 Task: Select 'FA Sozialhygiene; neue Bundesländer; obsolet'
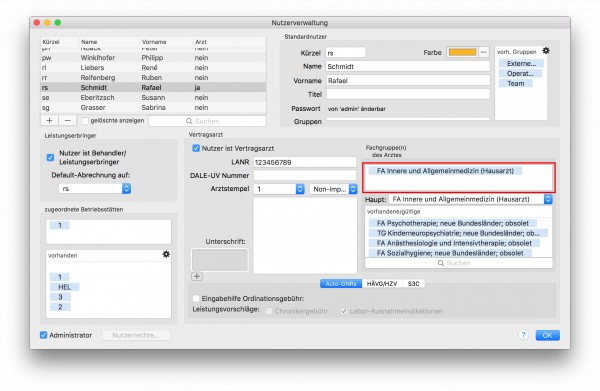point(450,253)
